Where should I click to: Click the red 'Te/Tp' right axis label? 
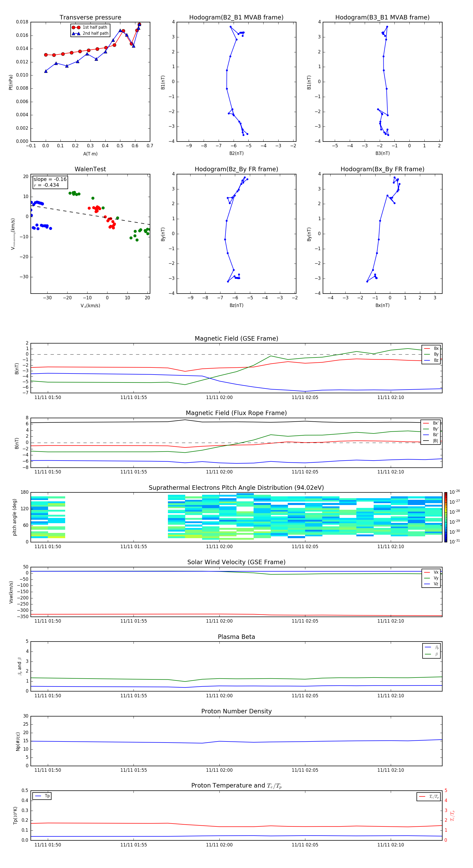click(x=453, y=815)
